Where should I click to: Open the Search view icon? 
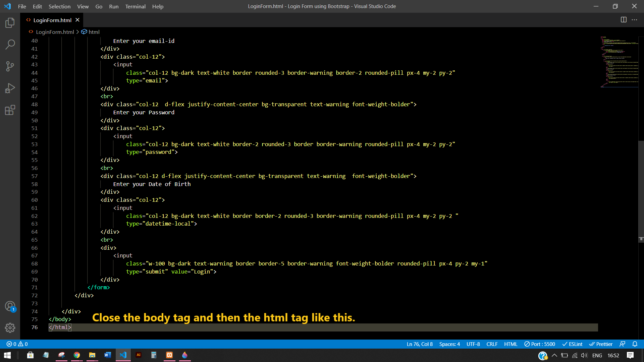point(10,44)
